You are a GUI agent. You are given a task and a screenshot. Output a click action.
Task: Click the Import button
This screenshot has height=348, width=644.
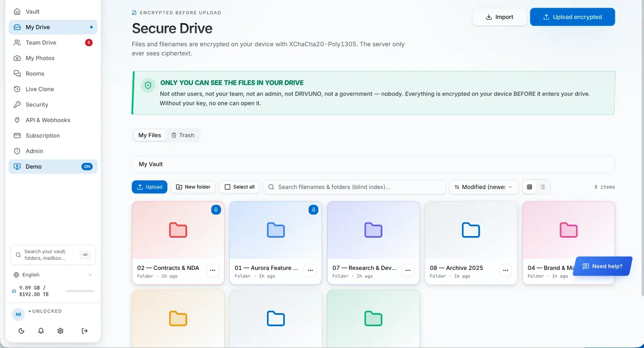[499, 17]
